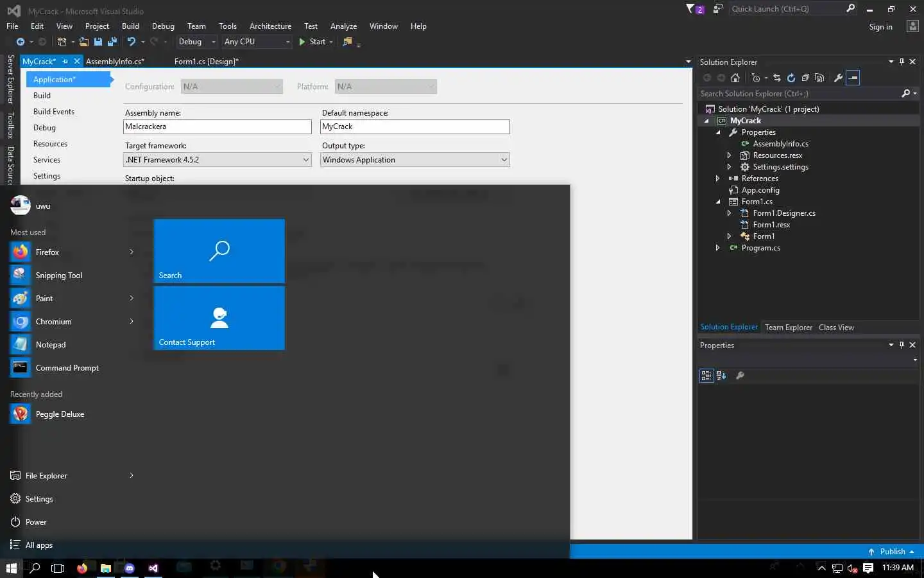Open the Architecture menu
Screen dimensions: 924x578
(x=270, y=26)
